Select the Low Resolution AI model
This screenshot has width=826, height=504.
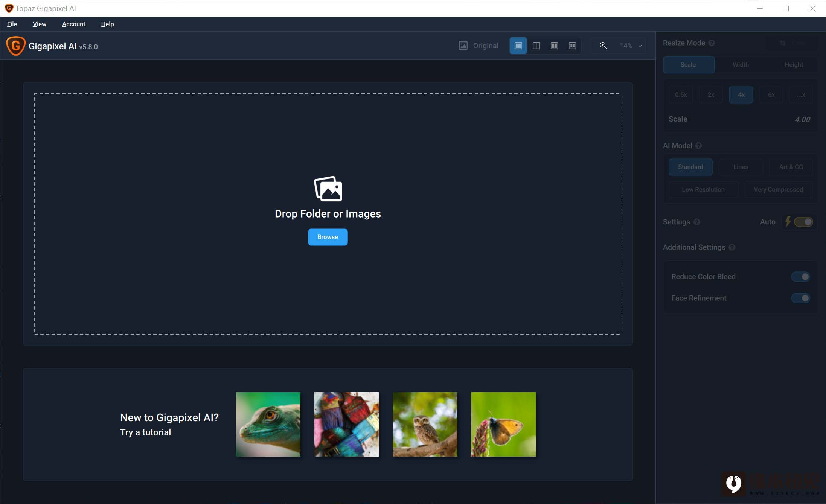703,190
